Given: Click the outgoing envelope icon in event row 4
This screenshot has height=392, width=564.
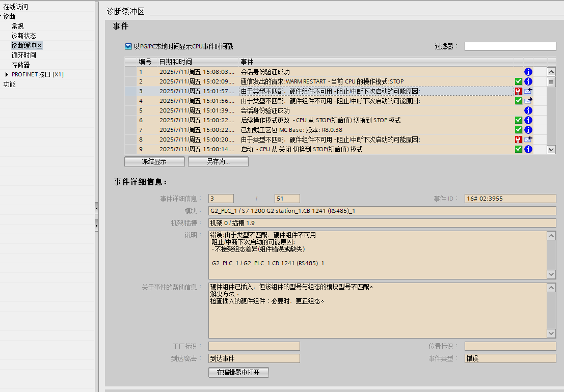Looking at the screenshot, I should point(528,101).
